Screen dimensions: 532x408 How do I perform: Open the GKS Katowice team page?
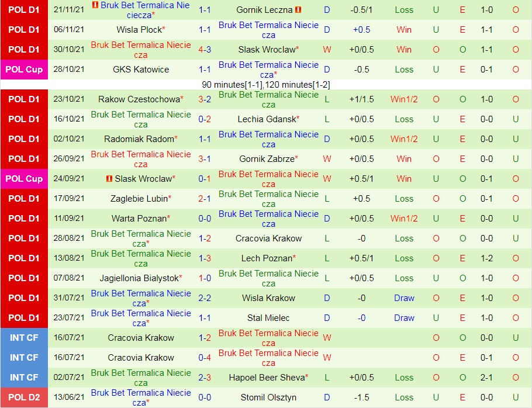[141, 70]
